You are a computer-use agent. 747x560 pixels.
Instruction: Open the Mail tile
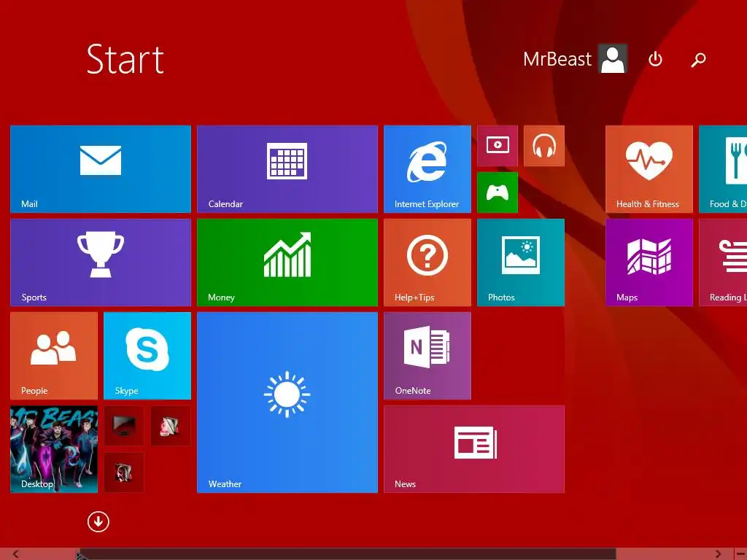click(x=101, y=169)
